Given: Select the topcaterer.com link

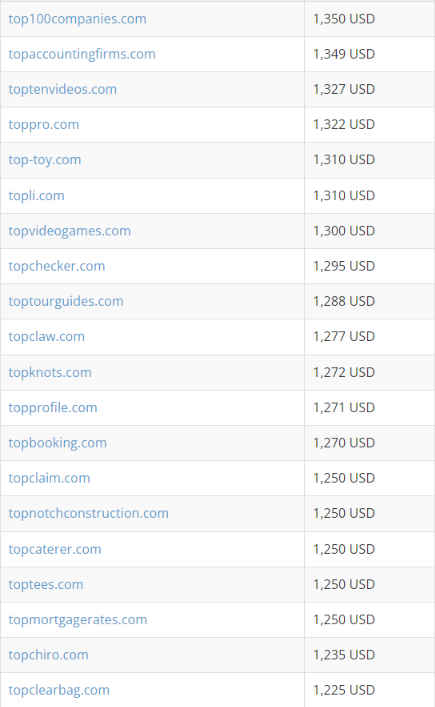Looking at the screenshot, I should tap(55, 549).
